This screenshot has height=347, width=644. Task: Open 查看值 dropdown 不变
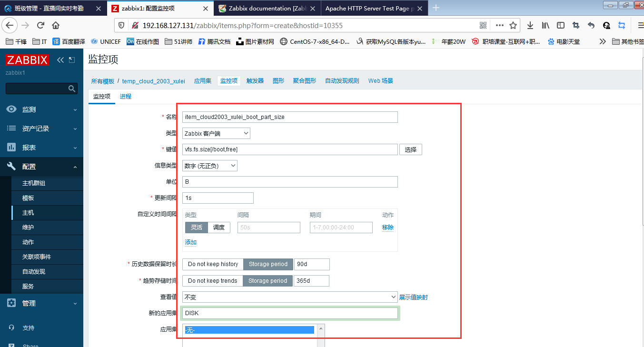[290, 297]
